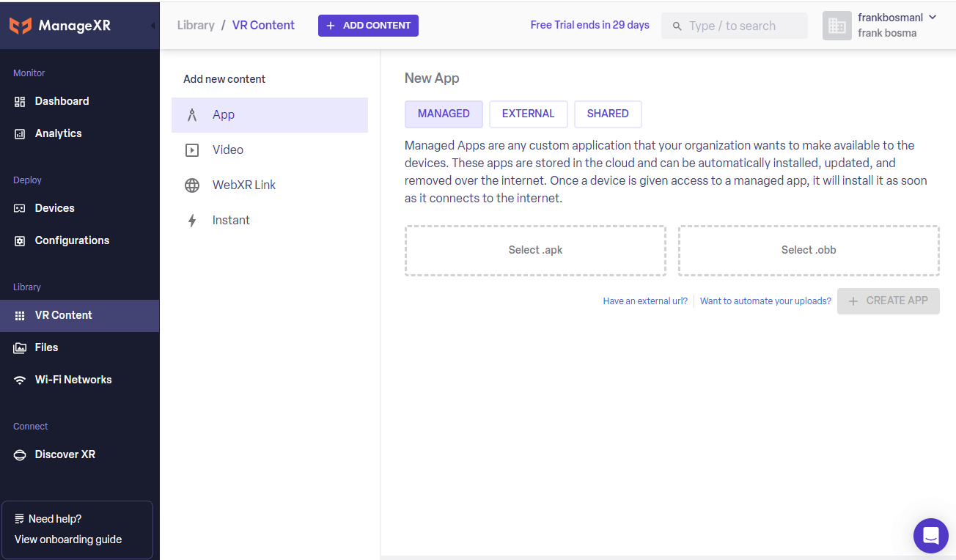Click the VR Content grid icon
The width and height of the screenshot is (956, 560).
(20, 316)
